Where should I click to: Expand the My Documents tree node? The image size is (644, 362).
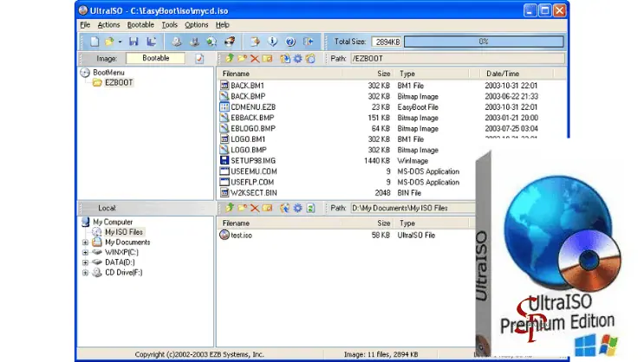(86, 242)
